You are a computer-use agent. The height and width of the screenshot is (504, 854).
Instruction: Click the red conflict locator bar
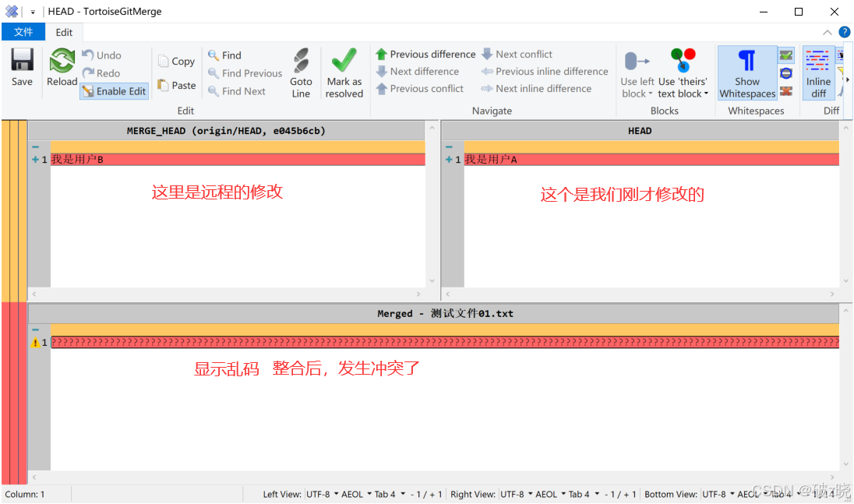point(14,393)
